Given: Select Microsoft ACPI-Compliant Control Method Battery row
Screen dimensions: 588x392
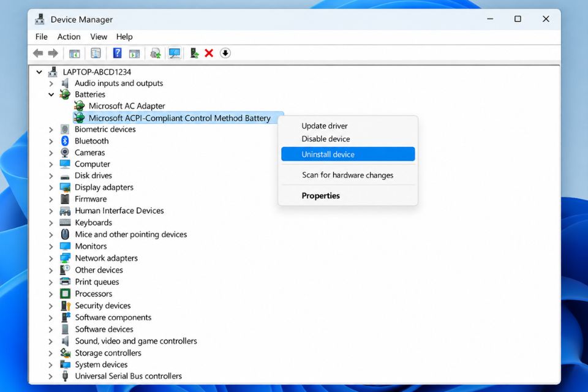Looking at the screenshot, I should click(178, 118).
